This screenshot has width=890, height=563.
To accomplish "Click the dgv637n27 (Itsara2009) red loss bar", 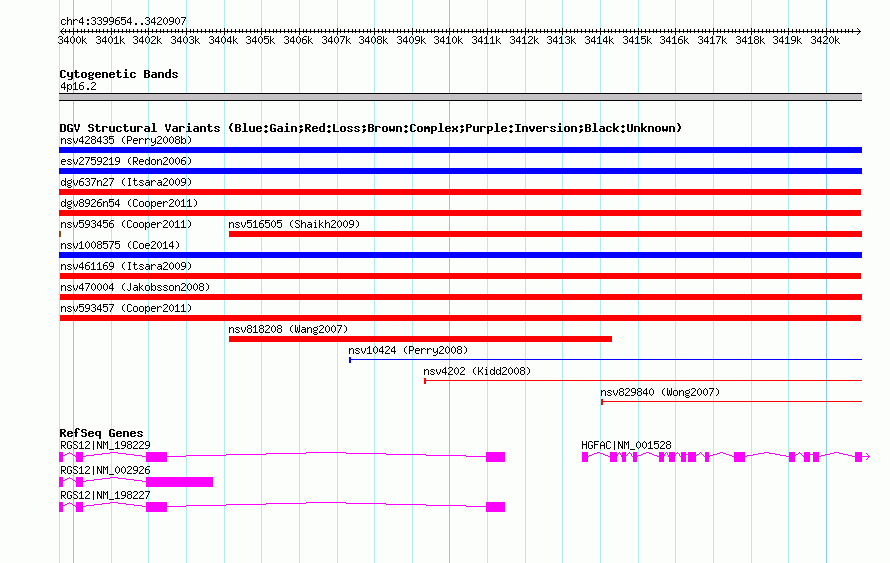I will coord(460,192).
